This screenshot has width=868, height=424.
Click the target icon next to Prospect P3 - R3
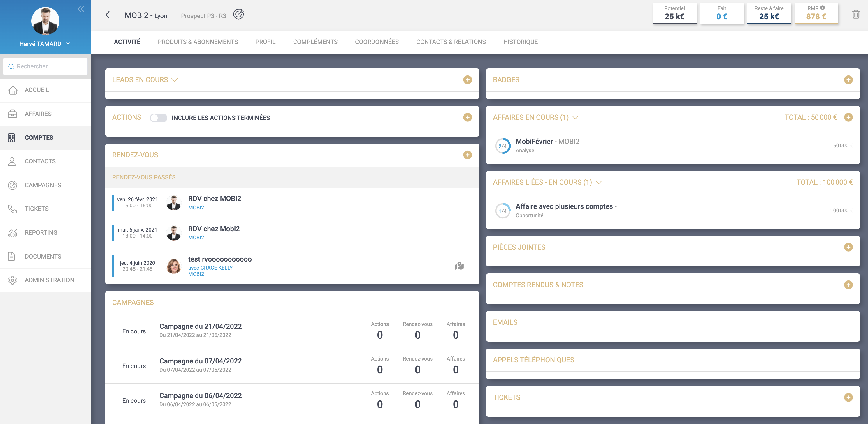tap(238, 14)
